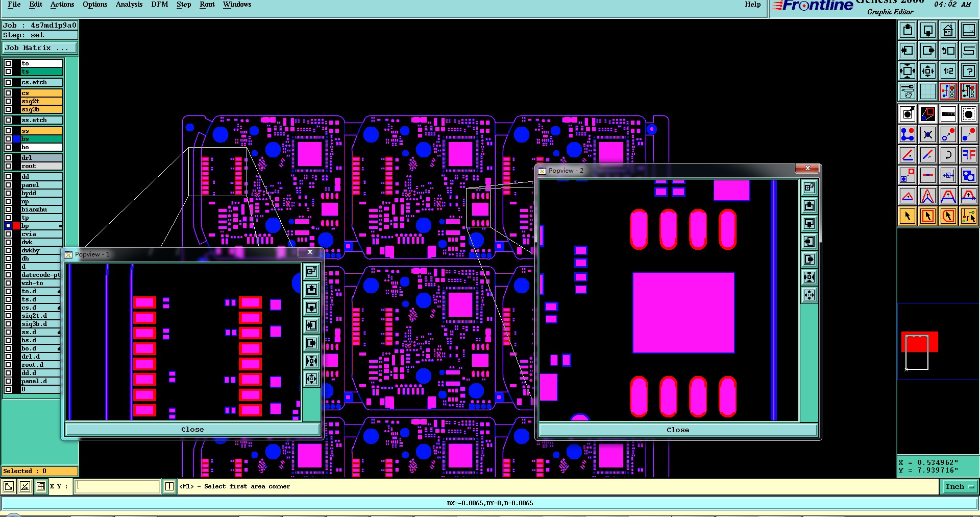Click the zoom out four-arrows icon

pyautogui.click(x=908, y=71)
